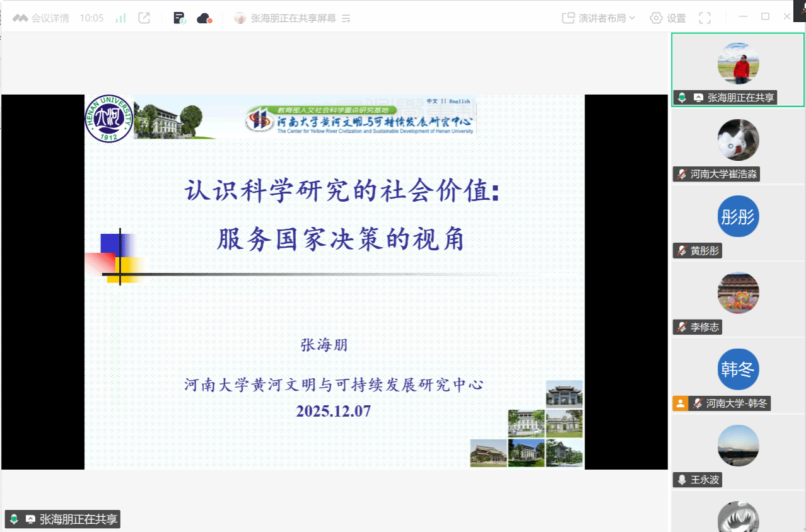Open the 演讲者布局 layout dropdown
Viewport: 806px width, 532px height.
[599, 18]
